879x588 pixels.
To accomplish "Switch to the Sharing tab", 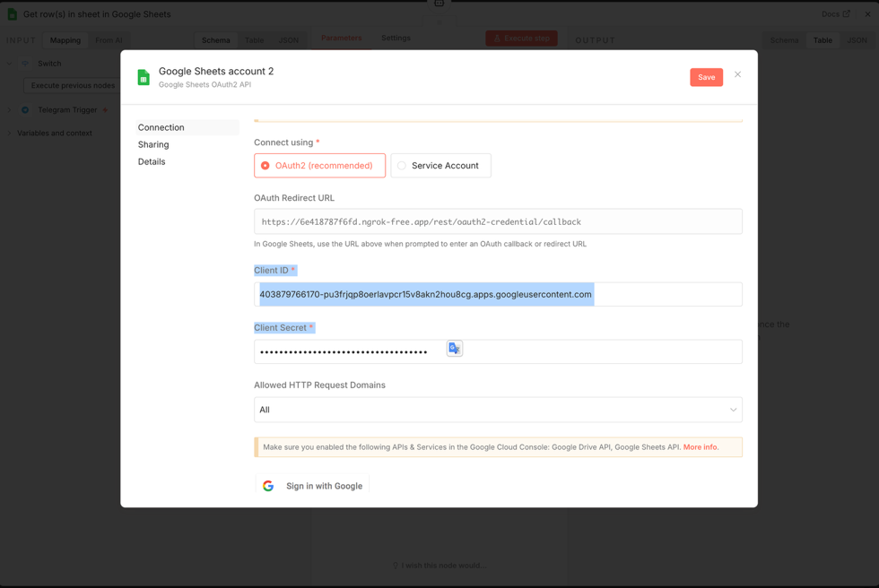I will click(153, 144).
